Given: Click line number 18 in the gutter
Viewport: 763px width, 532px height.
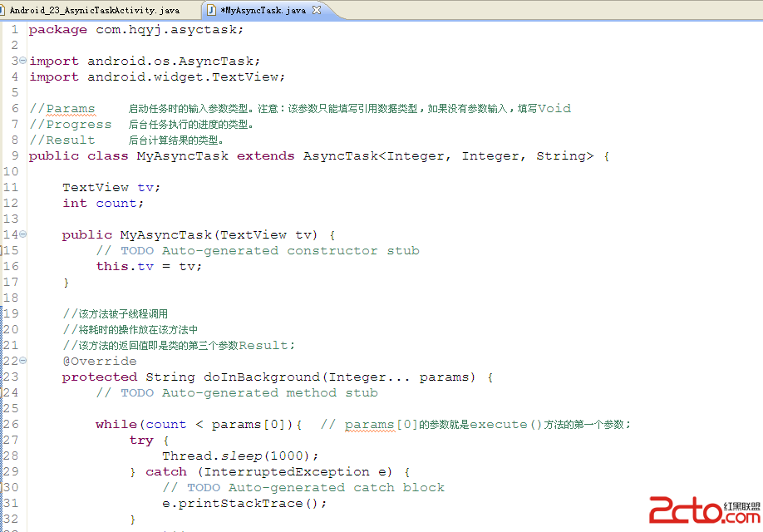Looking at the screenshot, I should point(11,298).
